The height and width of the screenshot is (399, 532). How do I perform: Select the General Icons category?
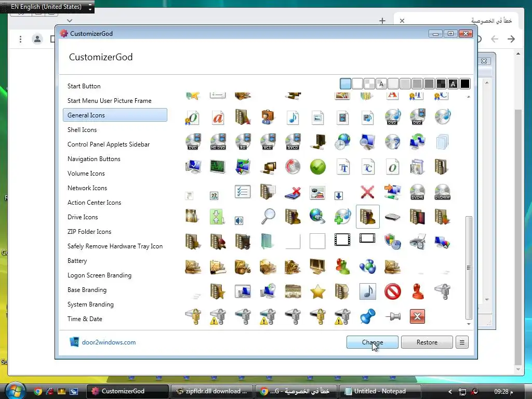click(115, 115)
